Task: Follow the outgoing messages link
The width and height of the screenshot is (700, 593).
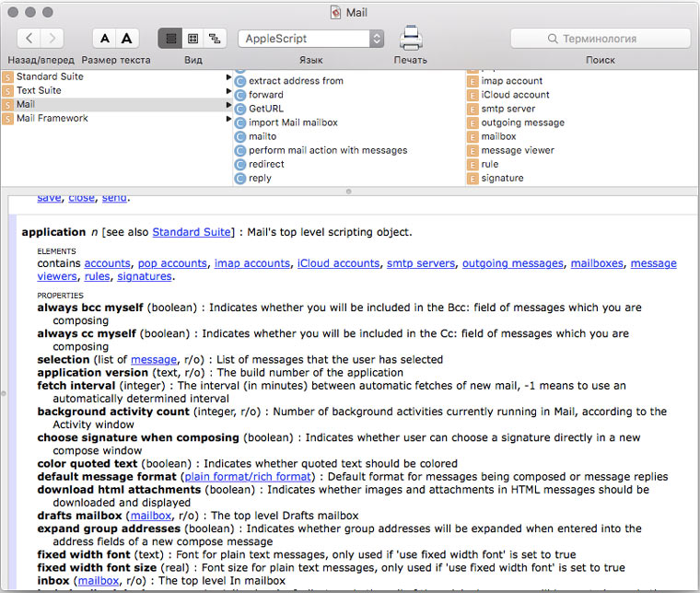Action: click(513, 263)
